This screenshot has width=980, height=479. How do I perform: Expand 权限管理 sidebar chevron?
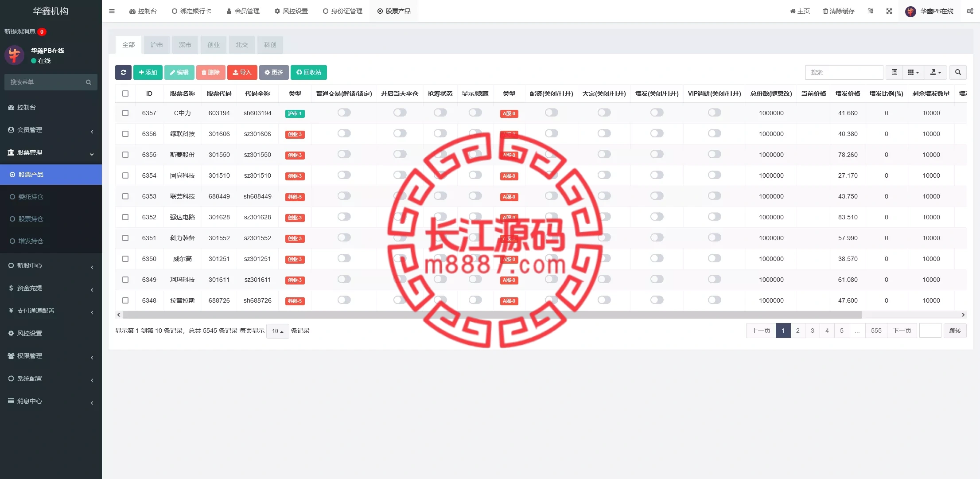92,358
